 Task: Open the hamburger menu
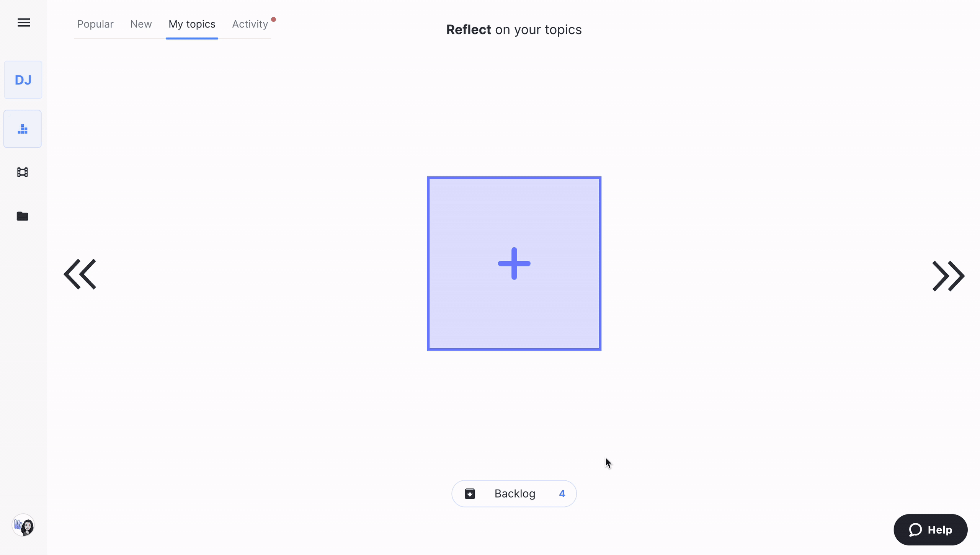pos(24,23)
